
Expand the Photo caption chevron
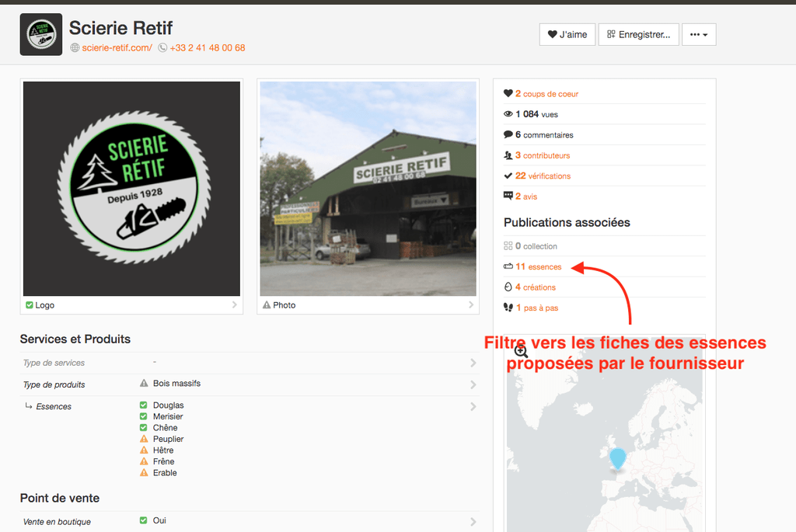pos(471,304)
